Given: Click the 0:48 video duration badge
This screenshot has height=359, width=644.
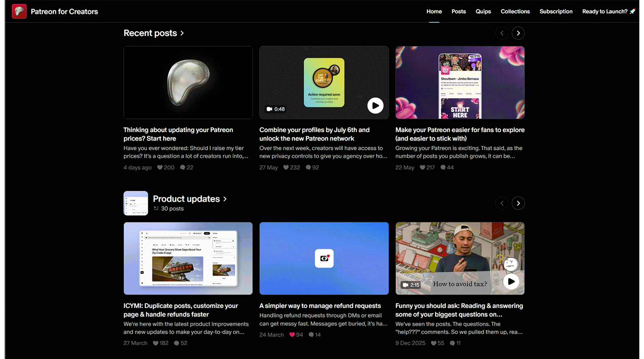Looking at the screenshot, I should 275,109.
